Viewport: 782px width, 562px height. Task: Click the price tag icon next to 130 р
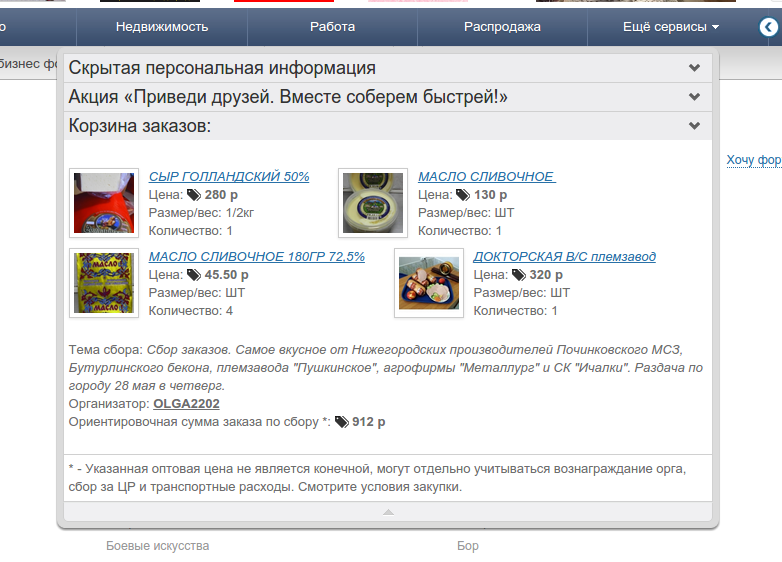[x=463, y=195]
